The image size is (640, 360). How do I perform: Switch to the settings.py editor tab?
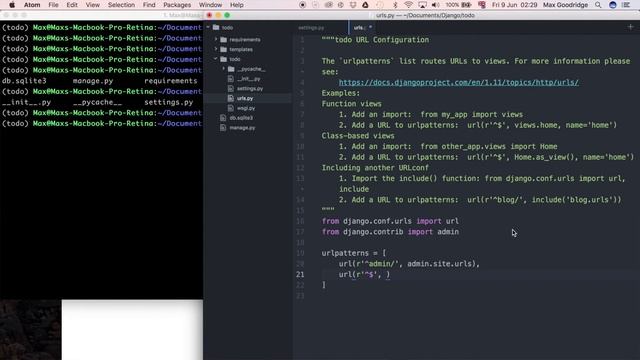click(311, 28)
